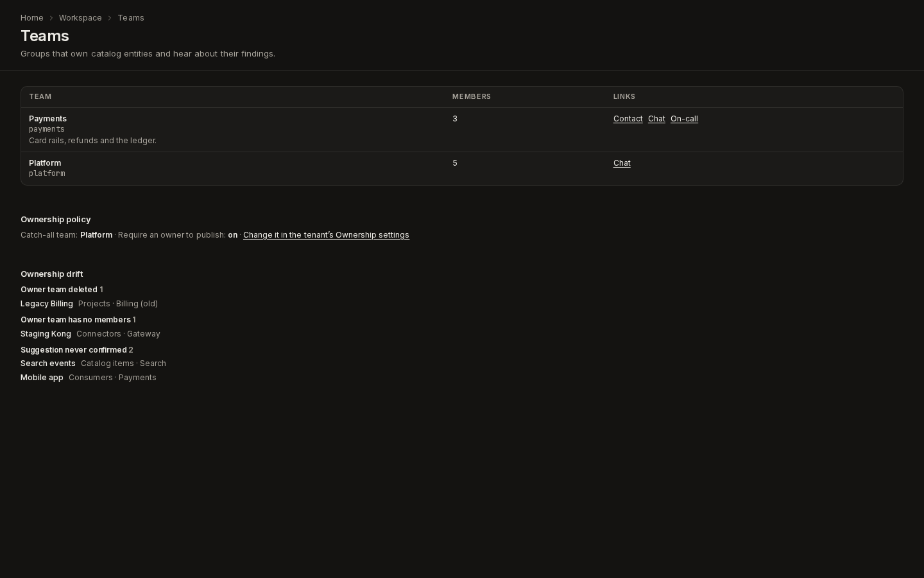The height and width of the screenshot is (578, 924).
Task: Click the Owner team deleted heading
Action: point(59,290)
